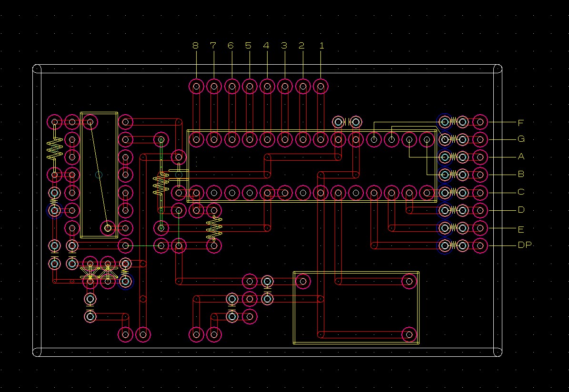
Task: Click the output pad adjacent to label A
Action: (480, 157)
